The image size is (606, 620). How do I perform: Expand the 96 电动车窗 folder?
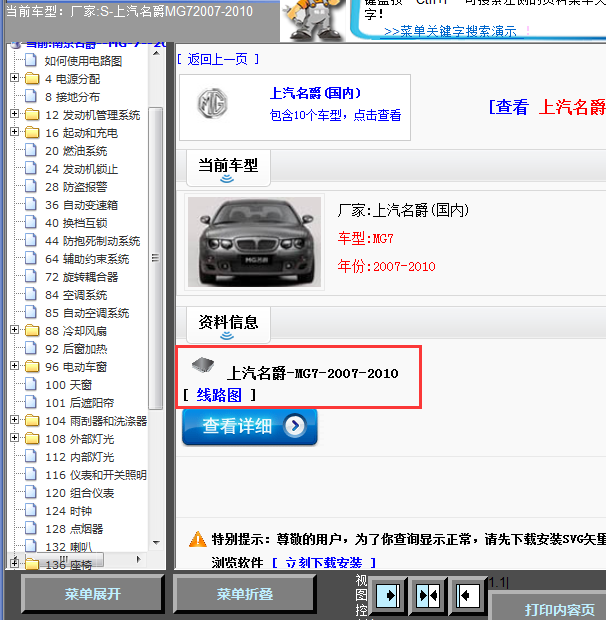(x=14, y=366)
